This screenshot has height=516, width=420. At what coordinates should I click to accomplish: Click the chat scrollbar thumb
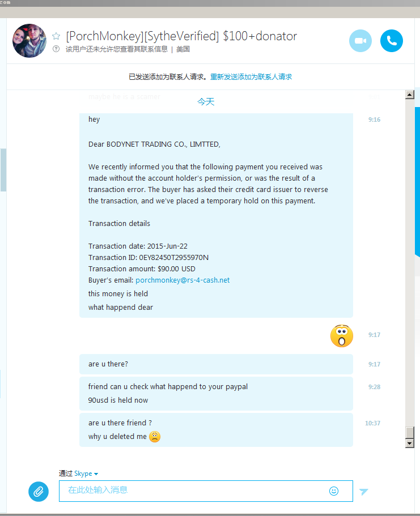(x=409, y=433)
